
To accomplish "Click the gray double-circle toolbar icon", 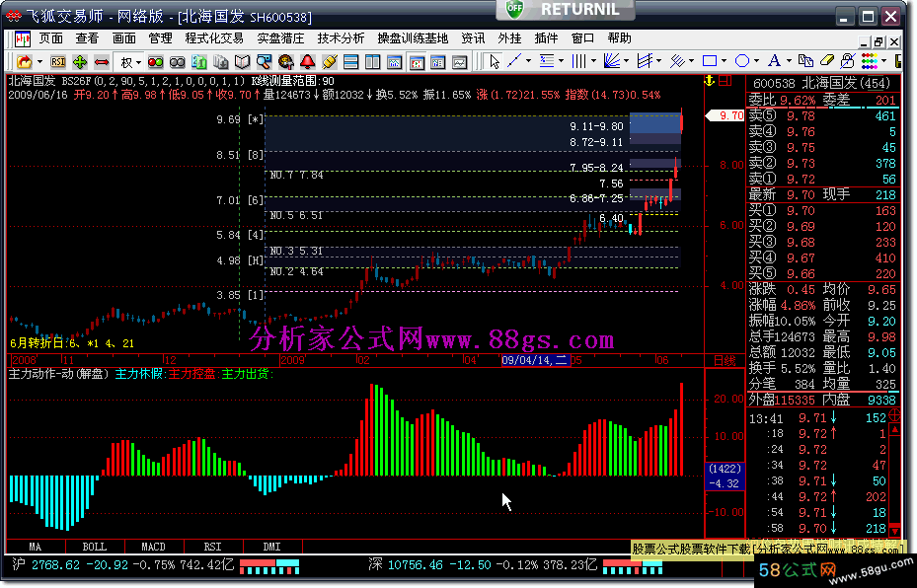I will point(178,61).
